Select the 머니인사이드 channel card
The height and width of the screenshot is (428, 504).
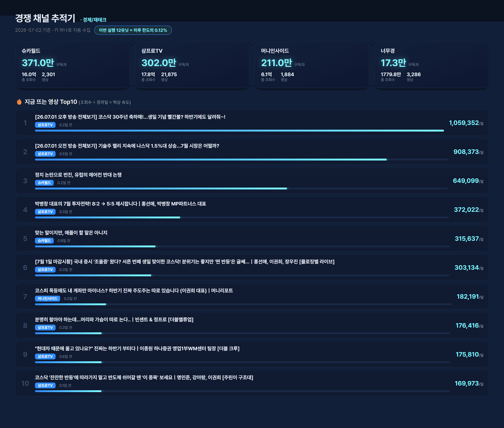pos(312,65)
